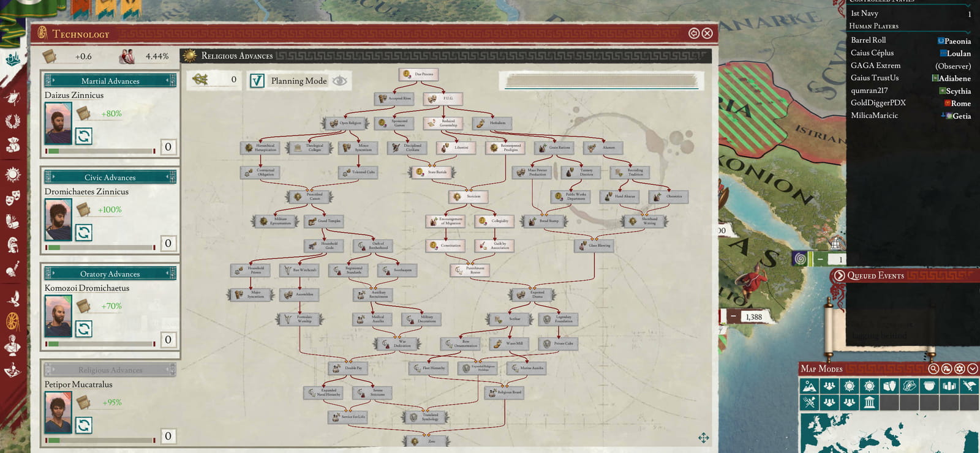The height and width of the screenshot is (453, 980).
Task: Expand the minus button beside 1,388
Action: point(733,316)
